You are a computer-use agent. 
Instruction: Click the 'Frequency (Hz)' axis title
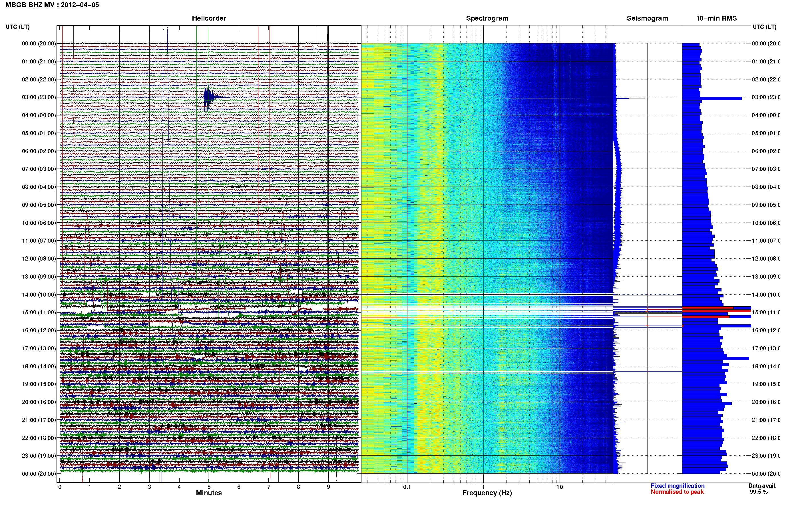[x=487, y=493]
